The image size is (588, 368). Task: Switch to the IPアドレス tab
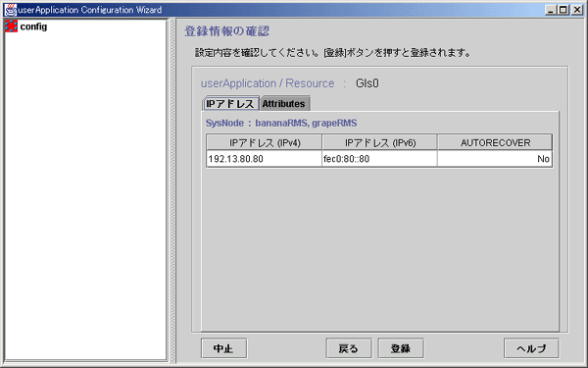click(x=230, y=104)
